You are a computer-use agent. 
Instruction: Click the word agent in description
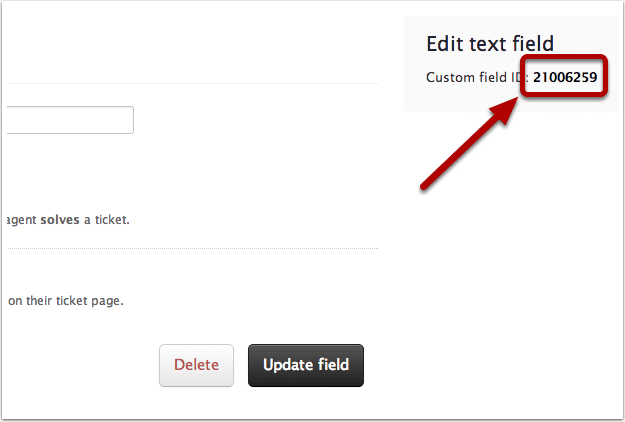click(22, 220)
